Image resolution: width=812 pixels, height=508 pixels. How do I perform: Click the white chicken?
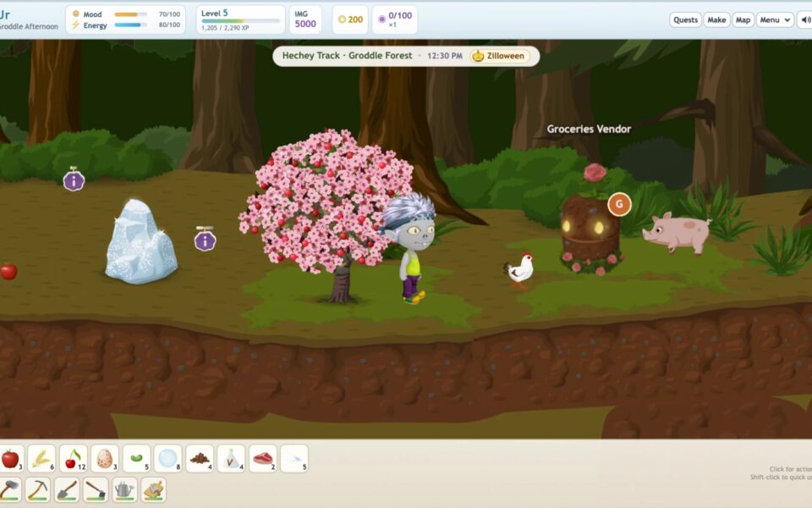(520, 269)
